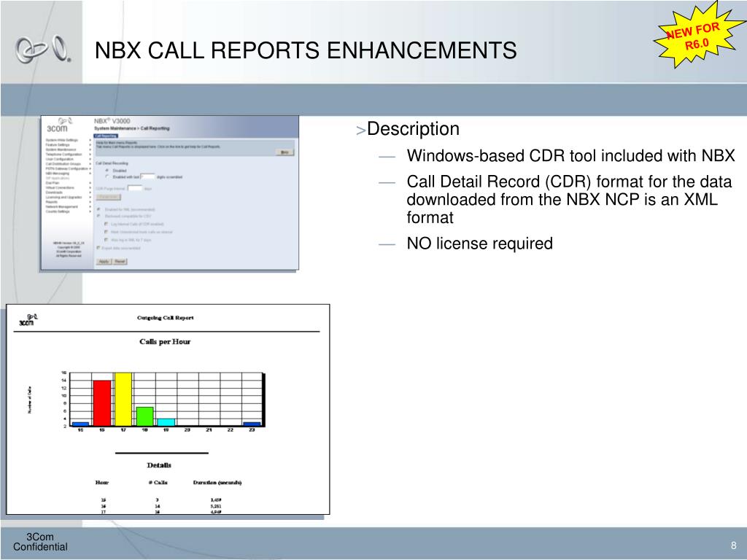747x560 pixels.
Task: Click the slide number 8 in the footer
Action: pos(734,545)
